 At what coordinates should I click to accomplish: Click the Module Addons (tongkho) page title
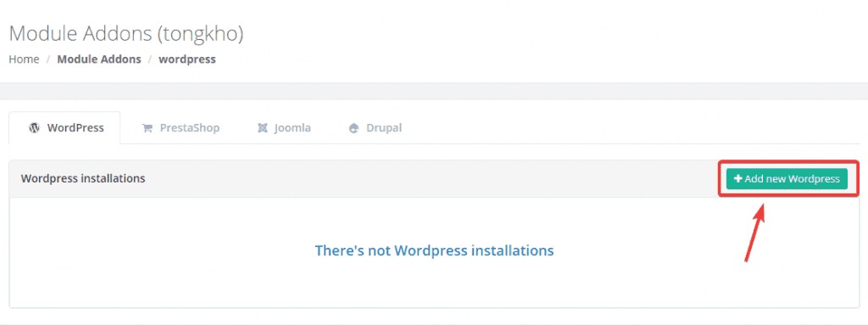point(126,34)
